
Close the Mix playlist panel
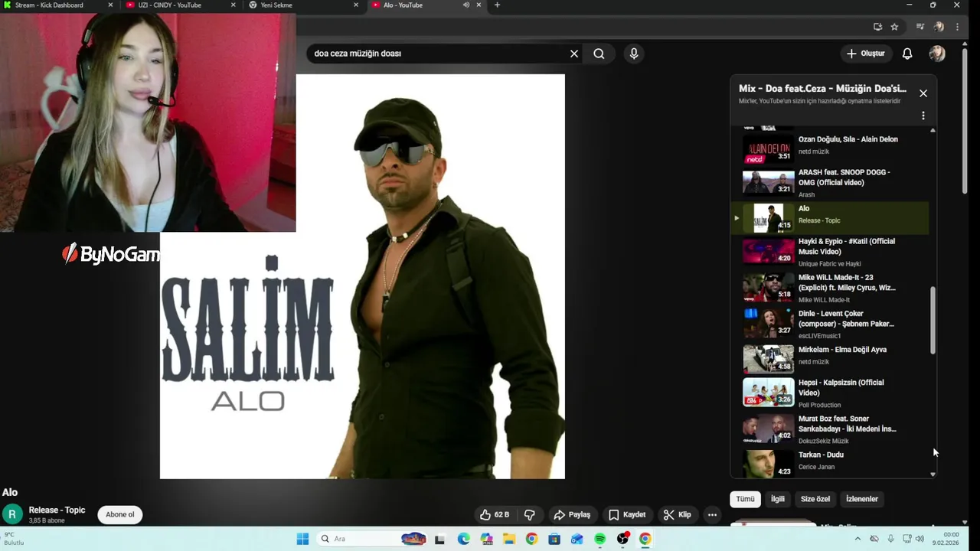[923, 93]
